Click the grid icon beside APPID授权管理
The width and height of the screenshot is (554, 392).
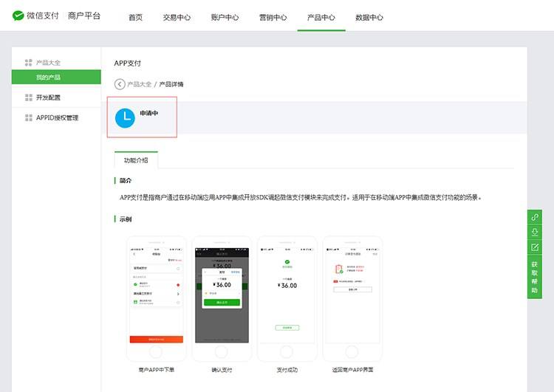pyautogui.click(x=28, y=118)
